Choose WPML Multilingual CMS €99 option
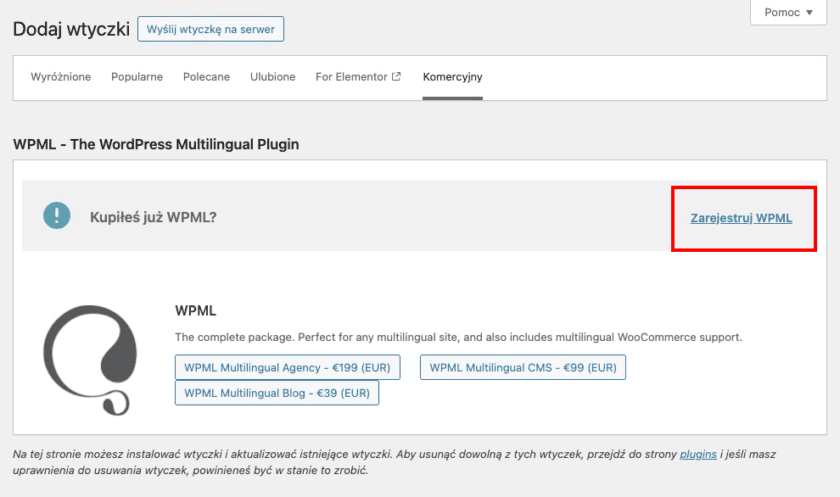Screen dimensions: 840x497 point(523,367)
